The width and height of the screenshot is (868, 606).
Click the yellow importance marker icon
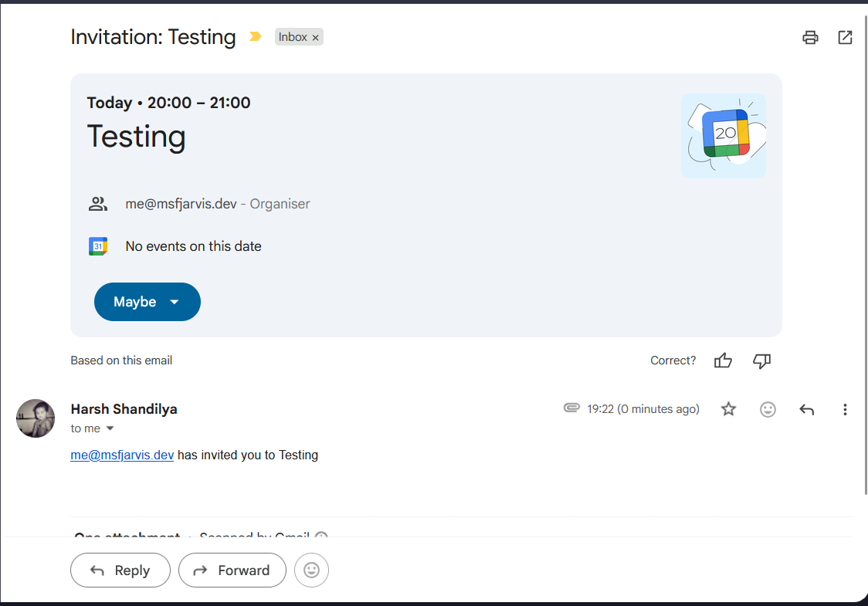click(255, 36)
